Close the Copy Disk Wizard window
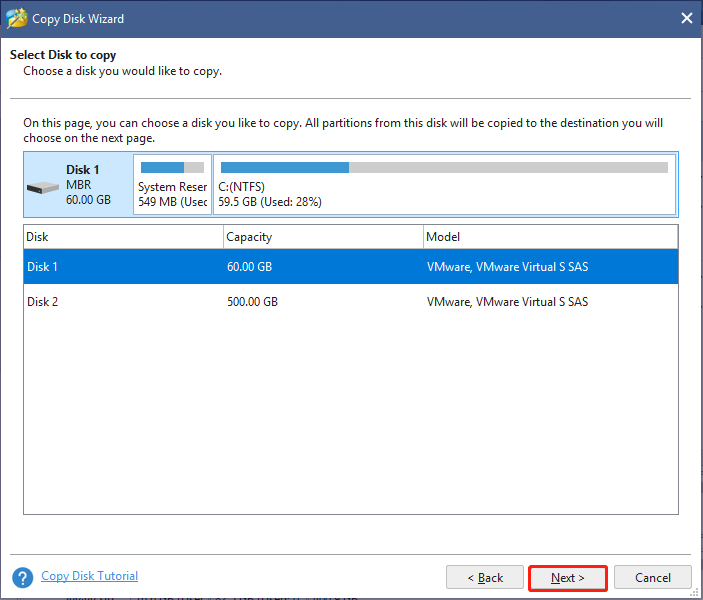The image size is (703, 600). [686, 18]
